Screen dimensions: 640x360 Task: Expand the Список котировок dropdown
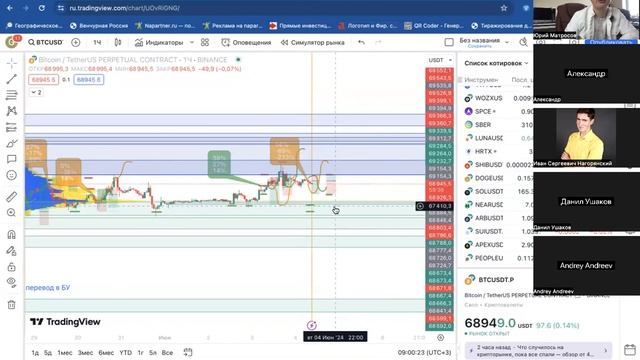(x=496, y=63)
